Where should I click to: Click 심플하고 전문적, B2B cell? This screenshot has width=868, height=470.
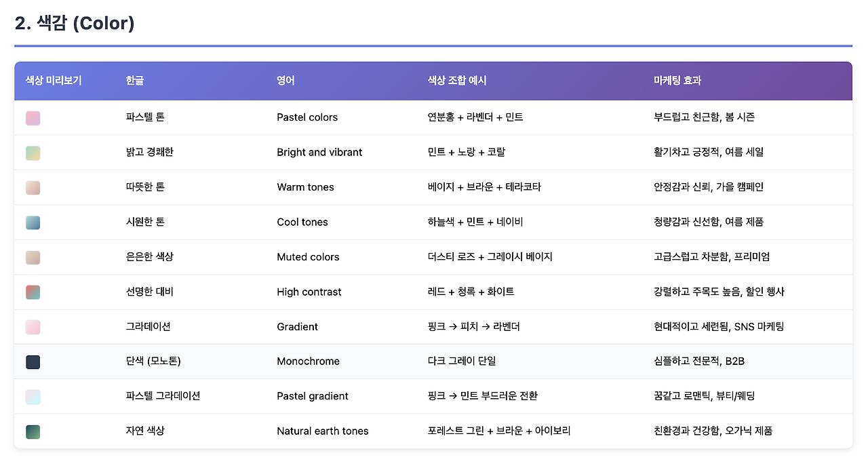point(699,361)
